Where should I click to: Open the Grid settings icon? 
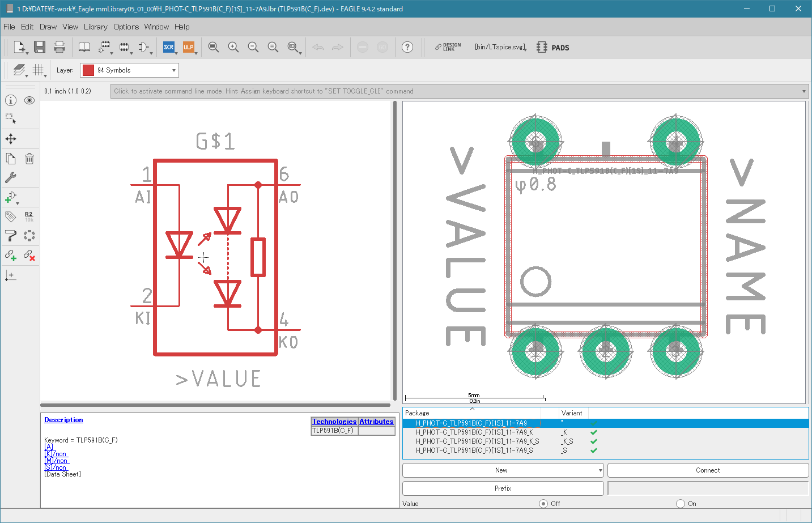38,70
